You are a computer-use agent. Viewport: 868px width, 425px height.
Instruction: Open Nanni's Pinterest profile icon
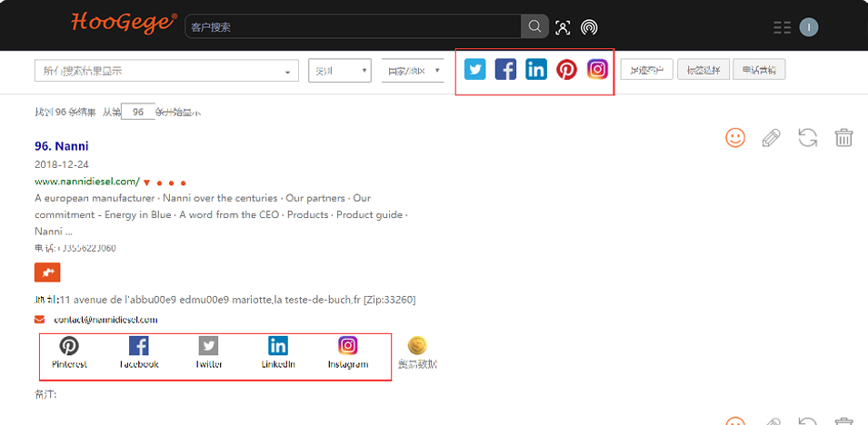coord(69,346)
